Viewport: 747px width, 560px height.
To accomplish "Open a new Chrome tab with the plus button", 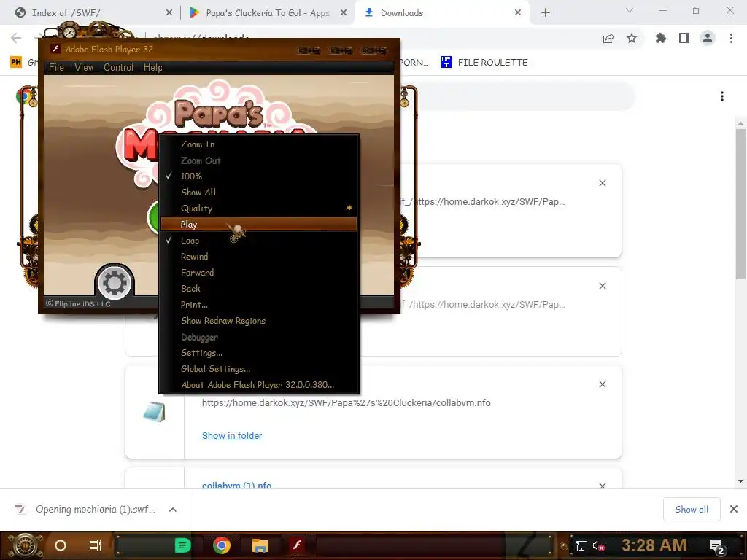I will [x=546, y=13].
